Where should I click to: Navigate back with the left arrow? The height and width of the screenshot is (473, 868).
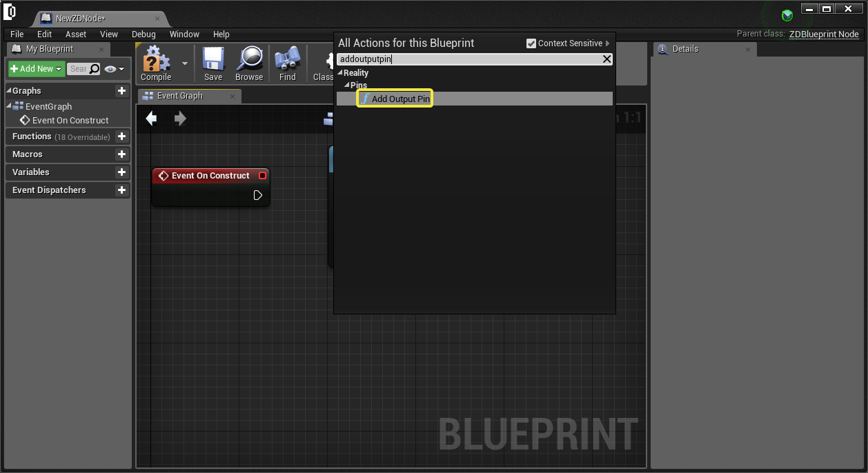[x=152, y=119]
